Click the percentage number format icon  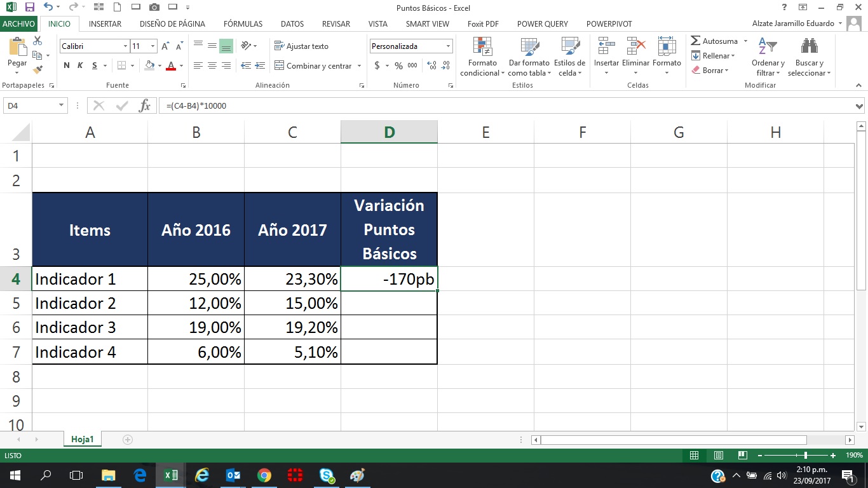(x=397, y=65)
